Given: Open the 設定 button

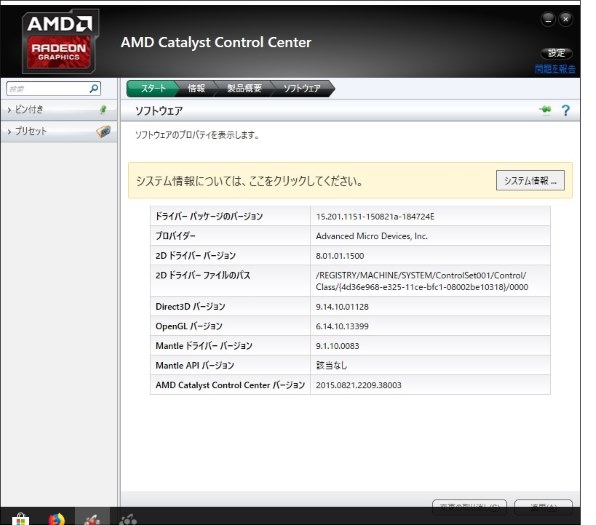Looking at the screenshot, I should tap(556, 53).
